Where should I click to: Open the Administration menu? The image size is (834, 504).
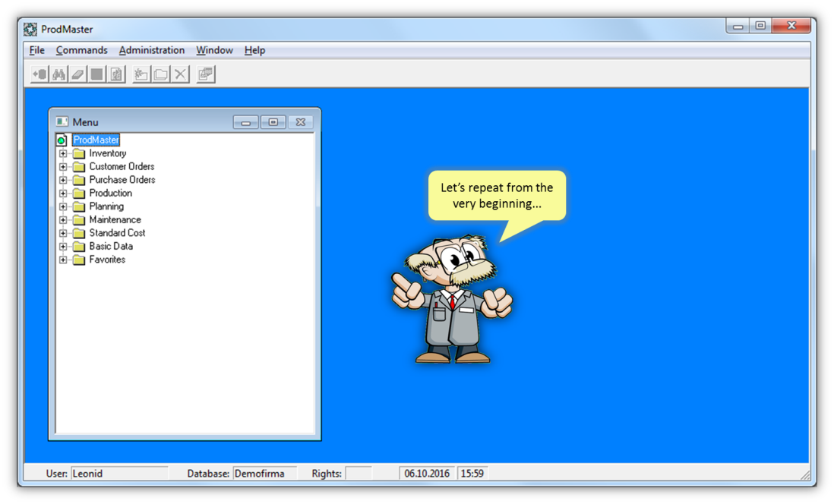pos(151,50)
